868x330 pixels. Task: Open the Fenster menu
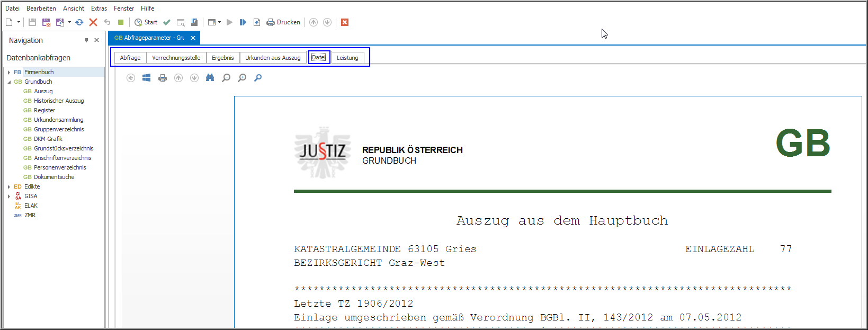124,8
